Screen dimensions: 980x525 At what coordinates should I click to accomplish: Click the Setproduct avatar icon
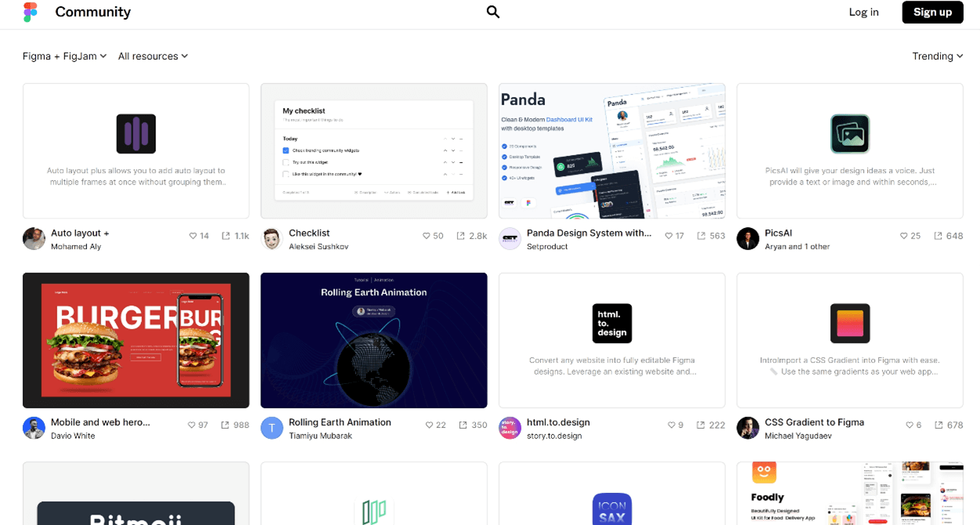coord(510,239)
